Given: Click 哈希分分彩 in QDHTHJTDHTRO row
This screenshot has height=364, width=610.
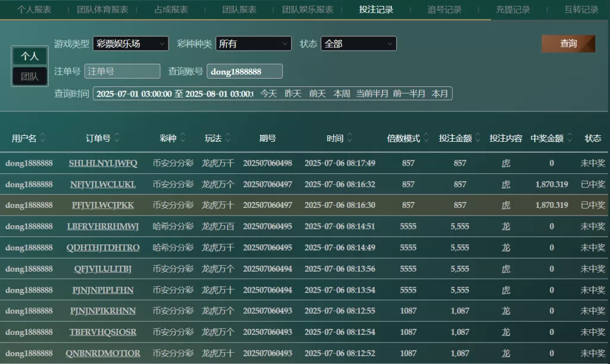Looking at the screenshot, I should click(x=173, y=248).
